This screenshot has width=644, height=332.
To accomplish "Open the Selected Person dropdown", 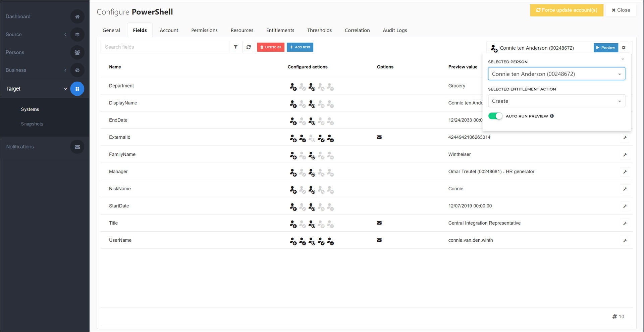I will point(556,74).
